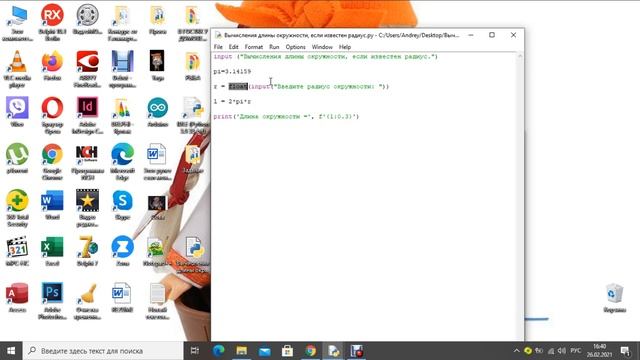Open the Window menu in IDLE
Screen dimensions: 640x360
322,47
